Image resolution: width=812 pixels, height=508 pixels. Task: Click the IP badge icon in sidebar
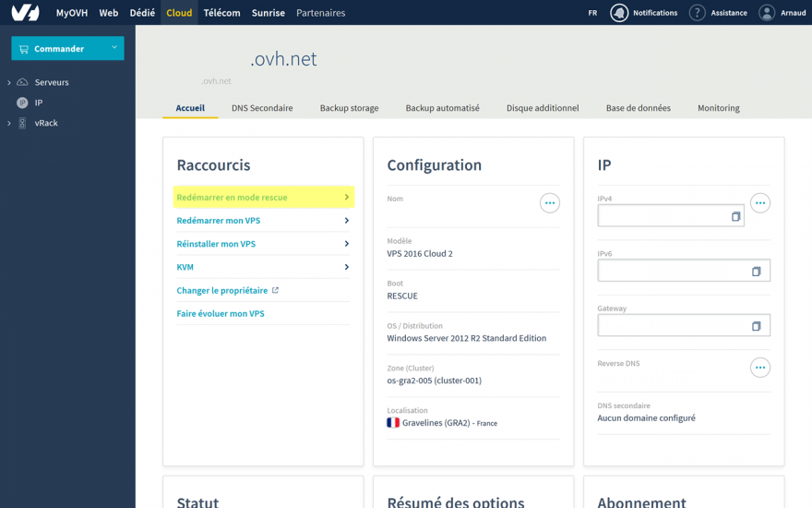coord(22,103)
